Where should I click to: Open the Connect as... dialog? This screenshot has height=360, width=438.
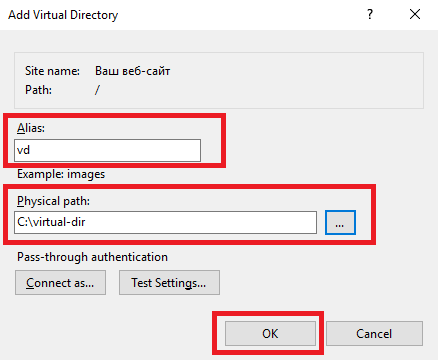(60, 283)
